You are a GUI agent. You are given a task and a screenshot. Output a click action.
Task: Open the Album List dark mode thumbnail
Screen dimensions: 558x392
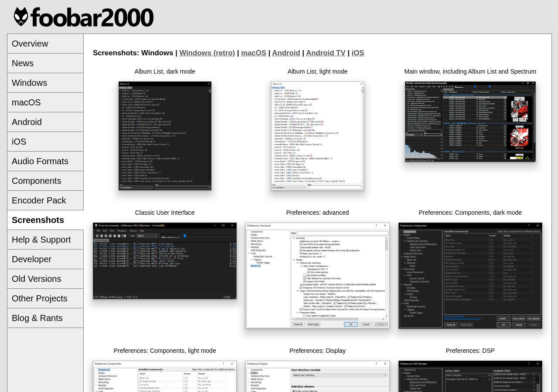165,136
